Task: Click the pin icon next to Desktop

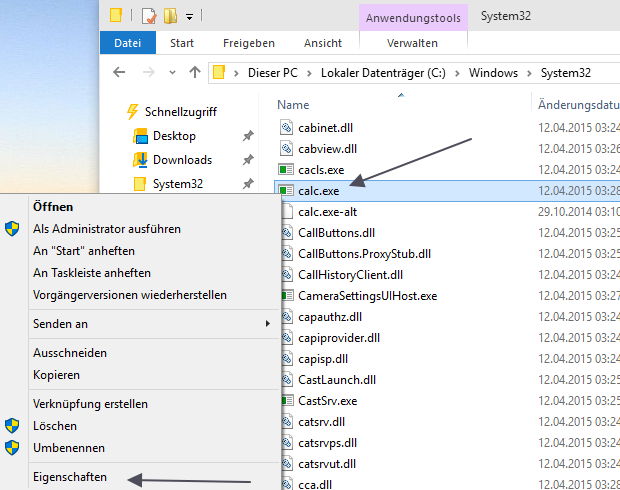Action: click(248, 136)
